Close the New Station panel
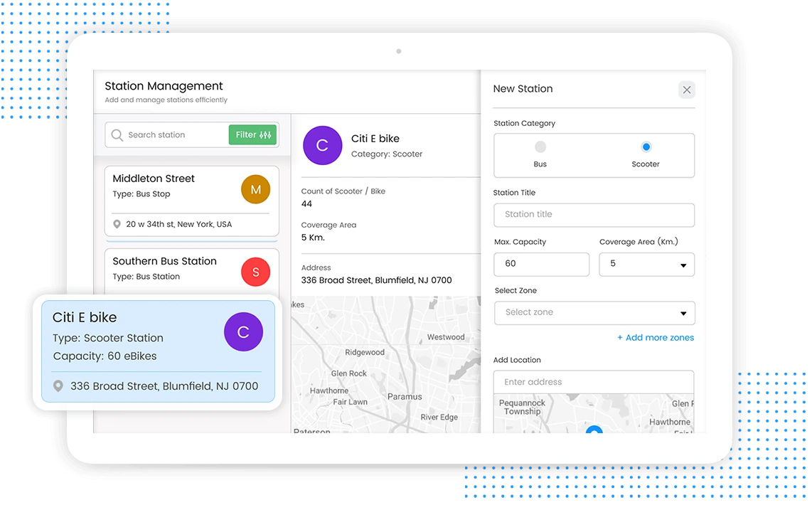 (687, 90)
